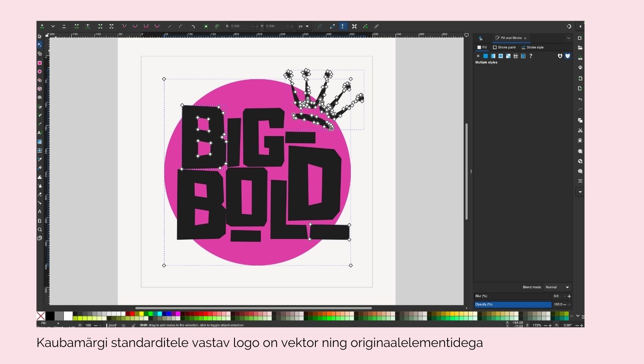Click the Open document folder icon
The image size is (644, 364).
tap(580, 48)
